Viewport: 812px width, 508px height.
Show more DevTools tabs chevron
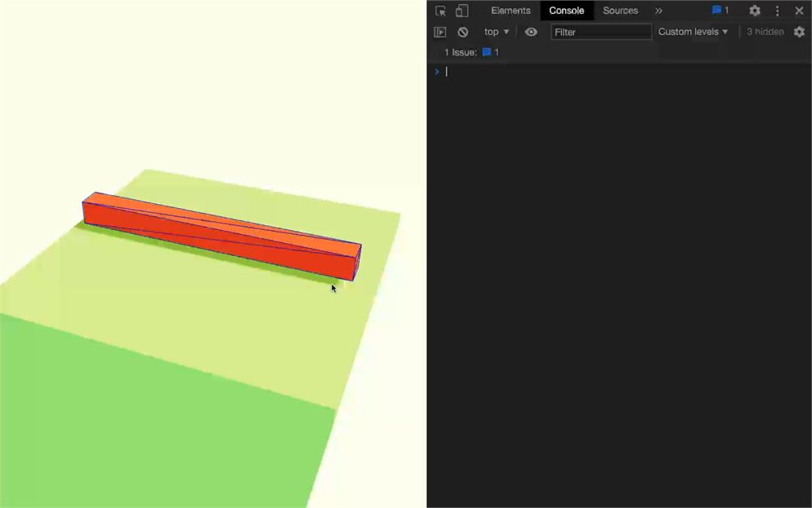659,11
